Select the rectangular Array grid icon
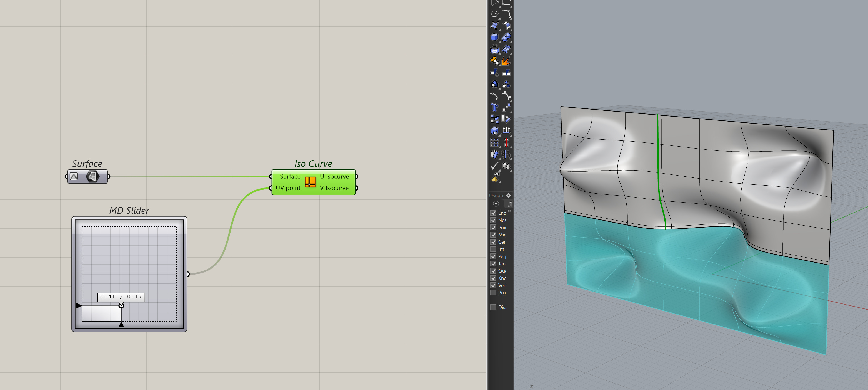 tap(494, 142)
